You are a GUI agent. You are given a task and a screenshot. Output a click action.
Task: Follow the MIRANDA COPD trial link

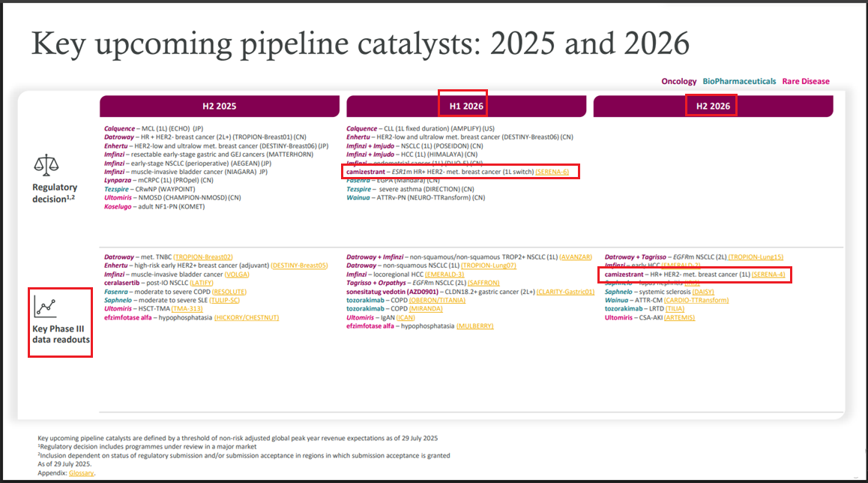(426, 308)
